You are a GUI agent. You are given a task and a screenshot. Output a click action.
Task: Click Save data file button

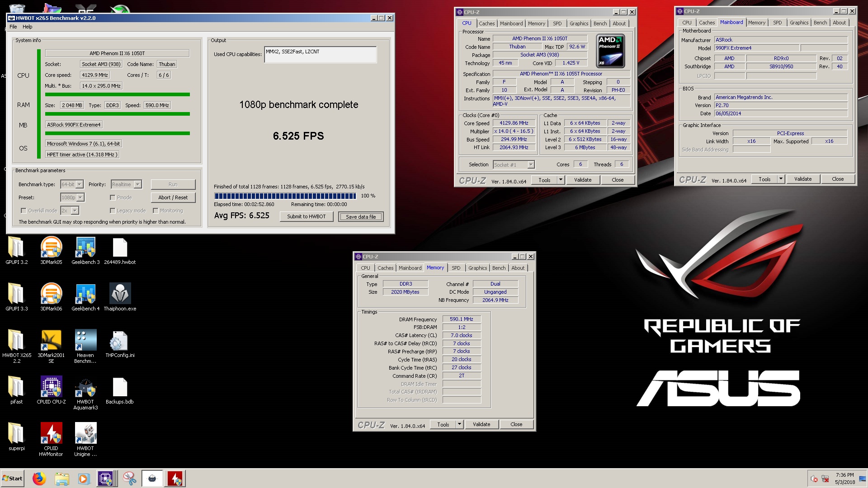(x=361, y=216)
